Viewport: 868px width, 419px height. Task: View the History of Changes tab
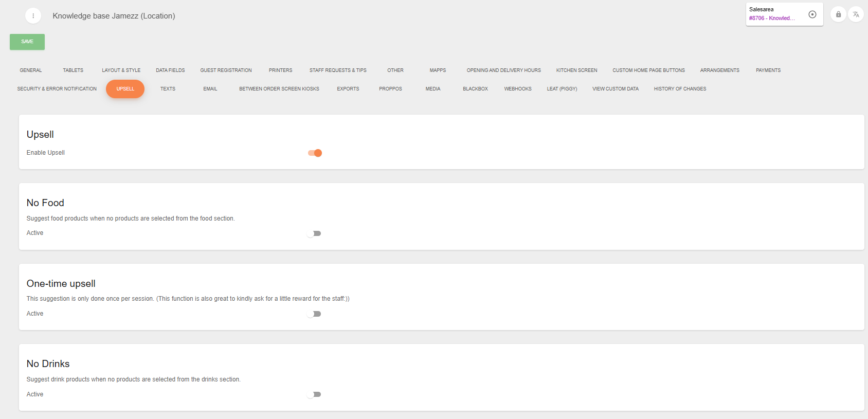coord(680,89)
